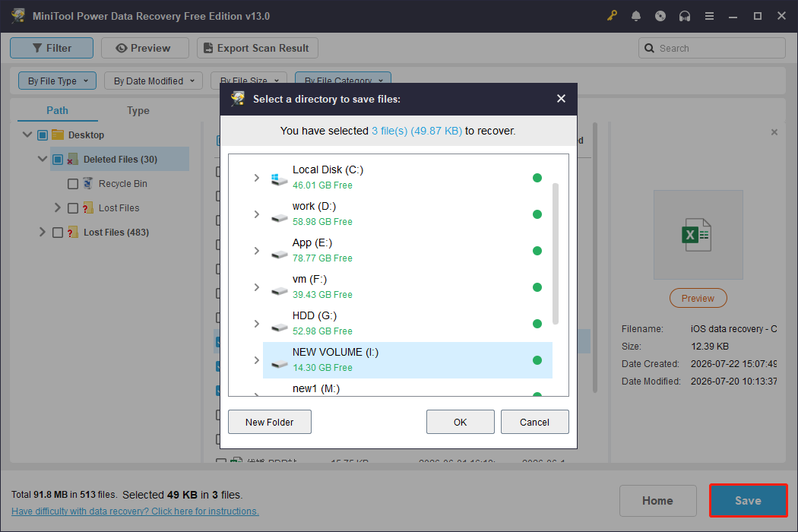The width and height of the screenshot is (798, 532).
Task: Close the preview details pane
Action: (x=774, y=132)
